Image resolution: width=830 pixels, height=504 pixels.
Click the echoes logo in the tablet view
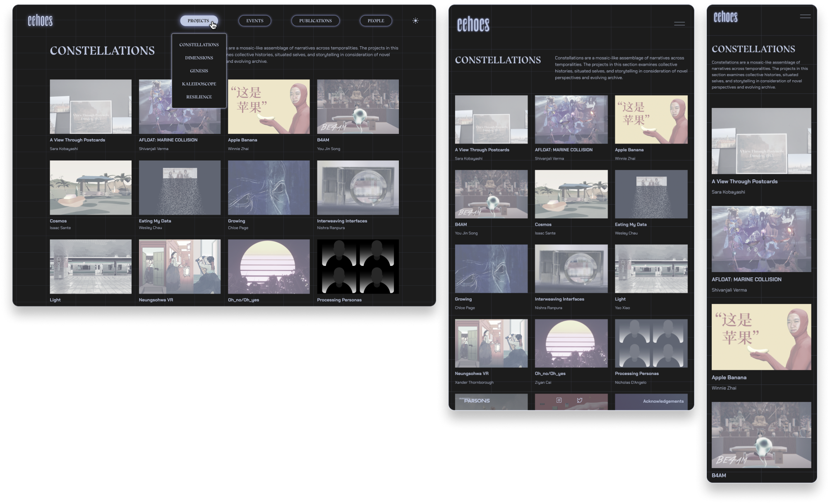pos(473,24)
